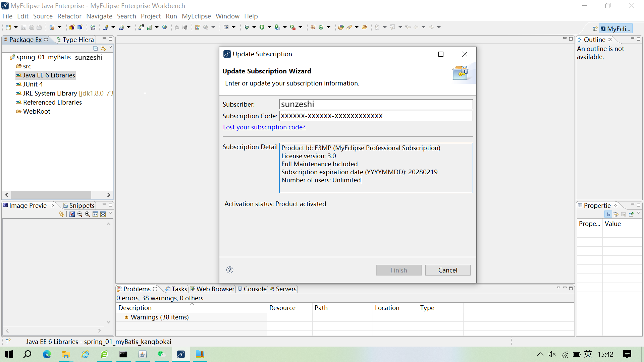Open Windows Start menu
644x362 pixels.
tap(9, 354)
